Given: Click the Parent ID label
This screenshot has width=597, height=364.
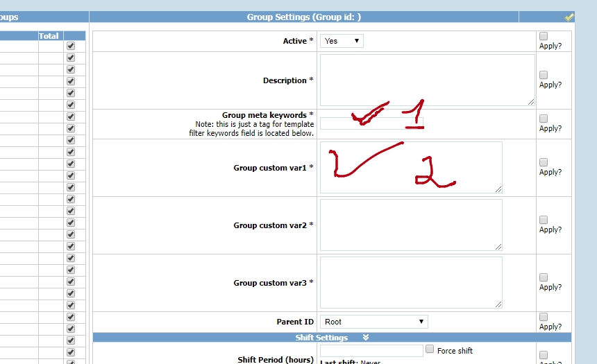Looking at the screenshot, I should click(295, 322).
